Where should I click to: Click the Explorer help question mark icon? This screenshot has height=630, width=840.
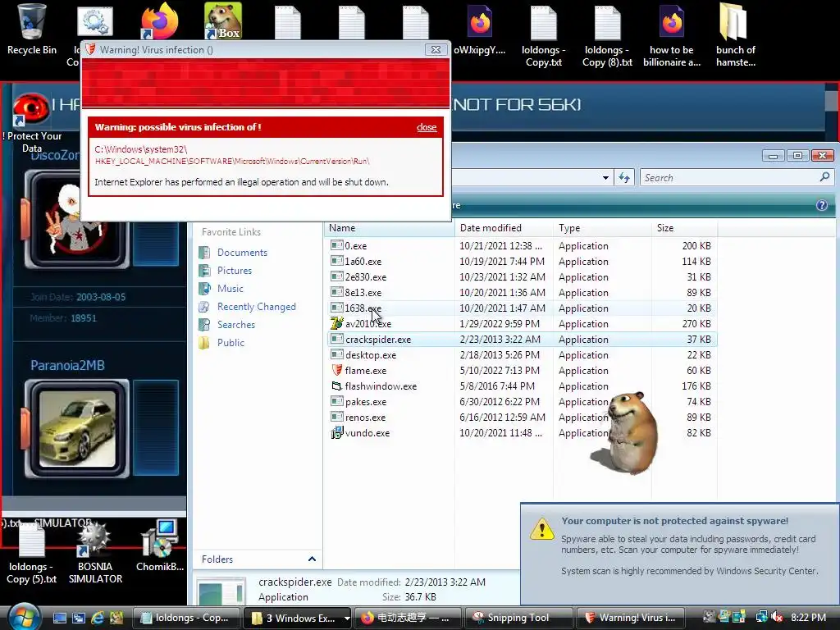822,205
